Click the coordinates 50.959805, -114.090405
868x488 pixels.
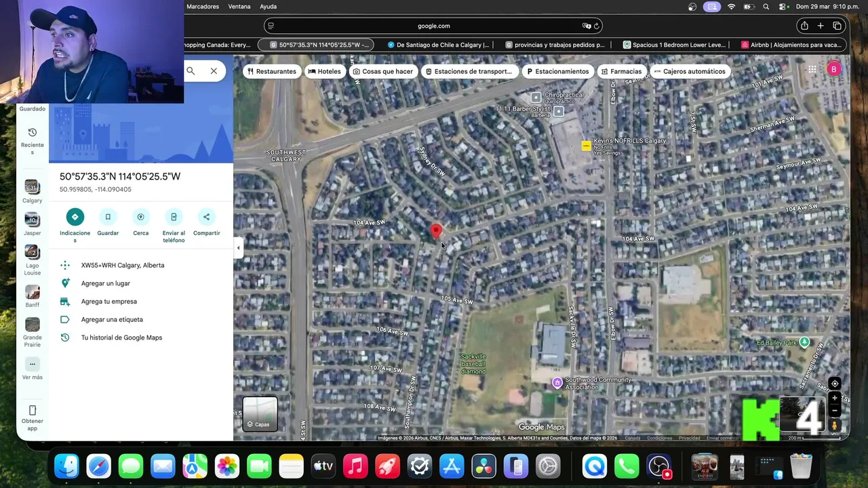point(96,190)
